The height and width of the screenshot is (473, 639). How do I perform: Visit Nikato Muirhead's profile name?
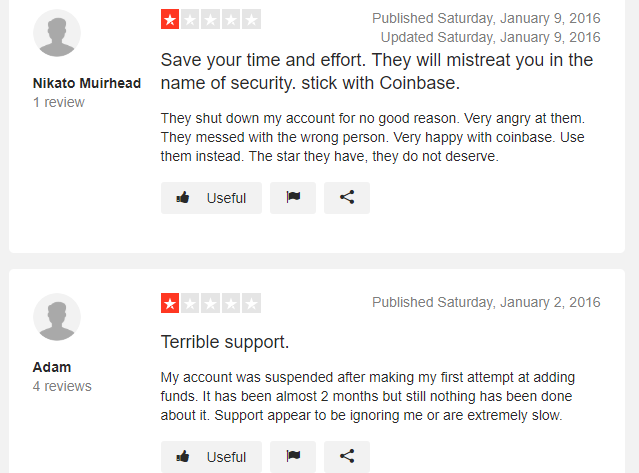click(x=87, y=83)
